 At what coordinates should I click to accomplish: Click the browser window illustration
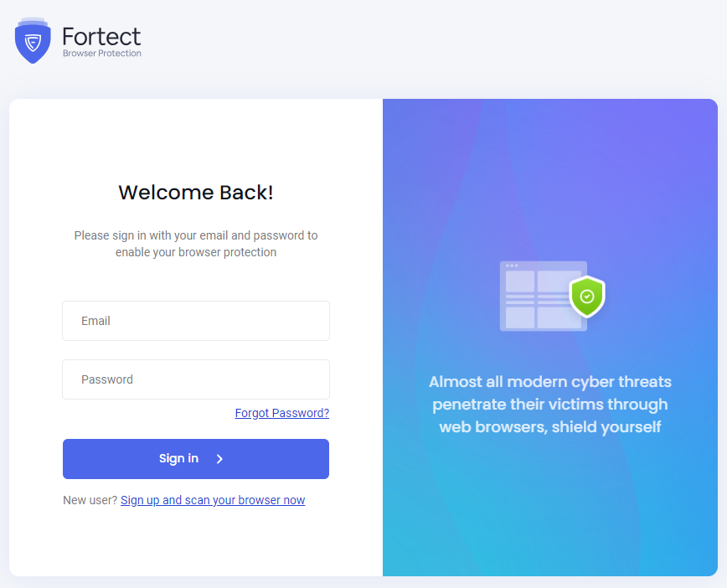(544, 296)
